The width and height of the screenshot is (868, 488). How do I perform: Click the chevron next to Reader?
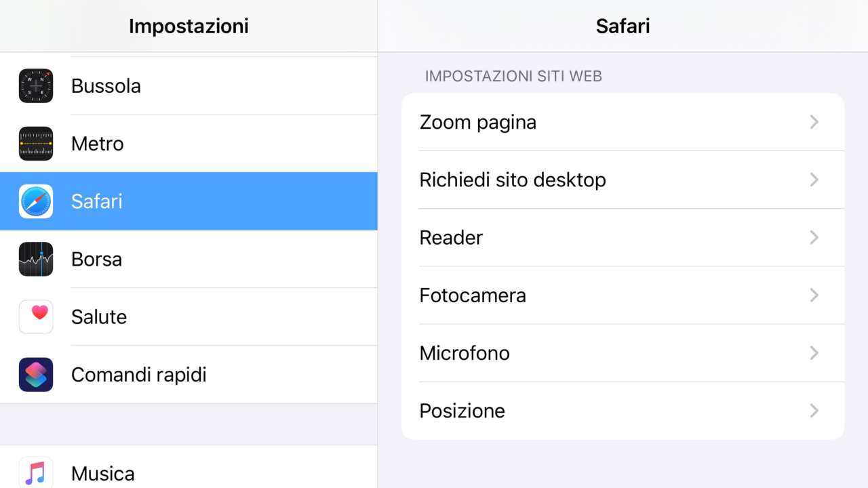[814, 237]
